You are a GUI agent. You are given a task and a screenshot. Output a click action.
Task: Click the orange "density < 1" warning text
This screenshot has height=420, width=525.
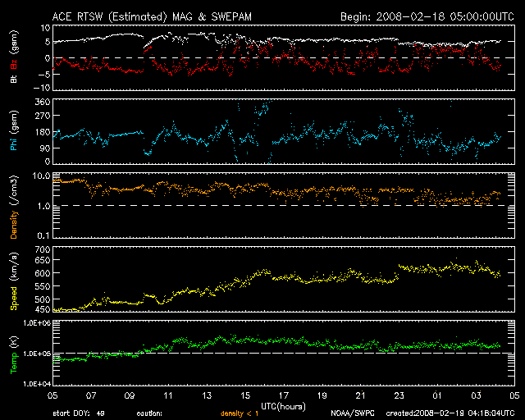coord(240,414)
